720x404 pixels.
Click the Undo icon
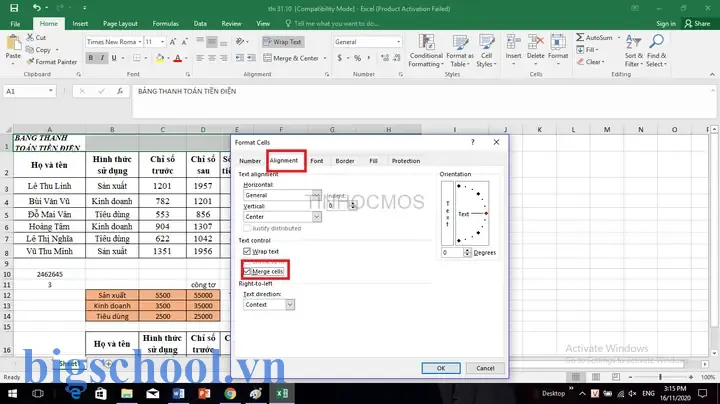(x=37, y=8)
